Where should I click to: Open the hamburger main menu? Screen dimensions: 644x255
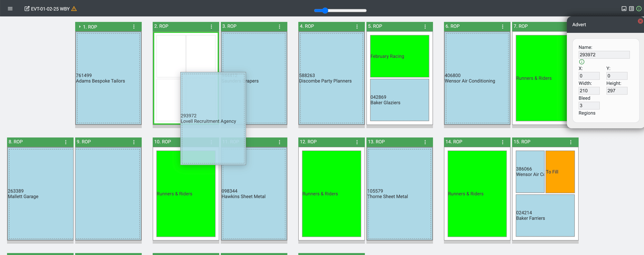coord(10,9)
